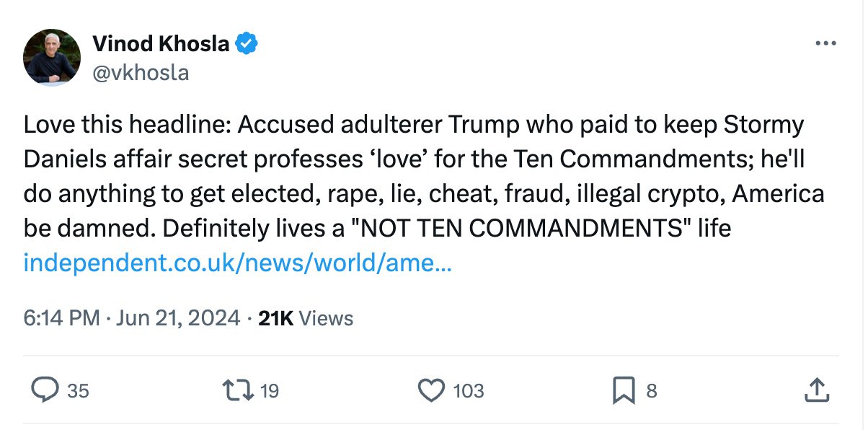View the 21K Views analytics
Viewport: 868px width, 430px height.
tap(306, 318)
